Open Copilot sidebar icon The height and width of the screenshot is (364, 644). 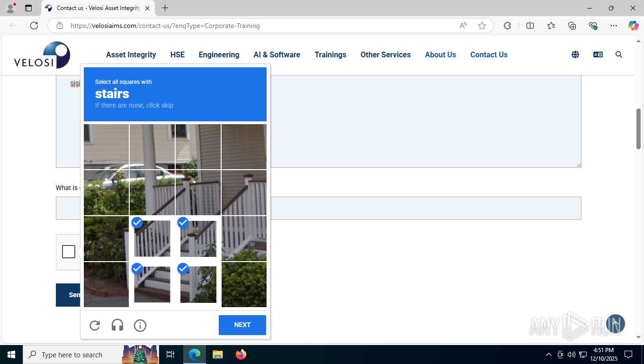click(634, 26)
